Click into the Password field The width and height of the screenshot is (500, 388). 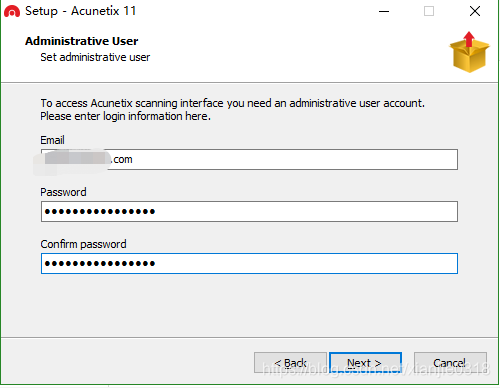click(249, 211)
